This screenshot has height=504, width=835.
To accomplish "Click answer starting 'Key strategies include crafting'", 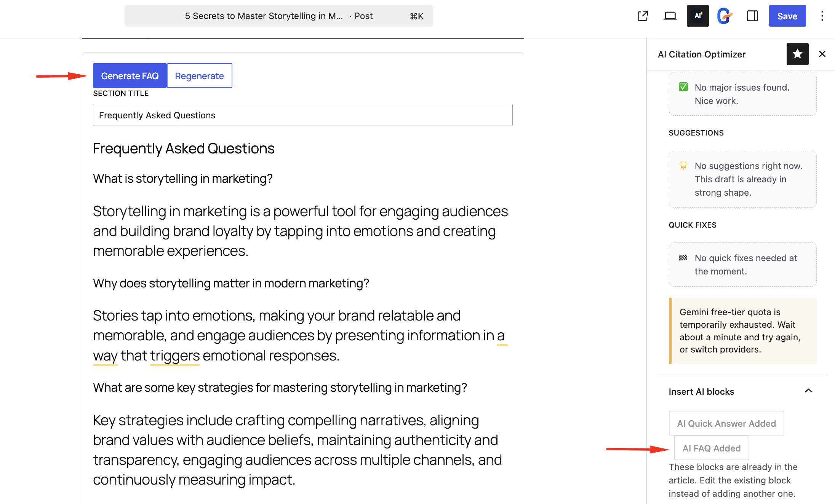I will (298, 450).
